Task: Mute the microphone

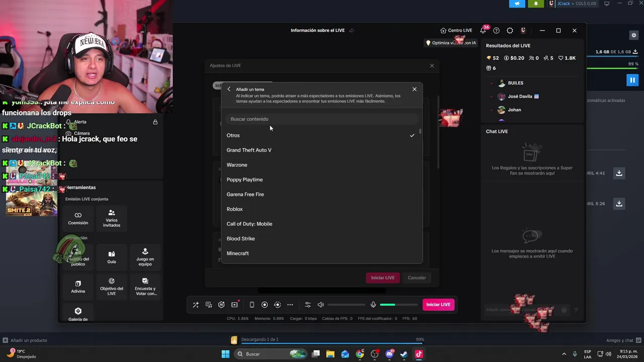Action: [373, 305]
